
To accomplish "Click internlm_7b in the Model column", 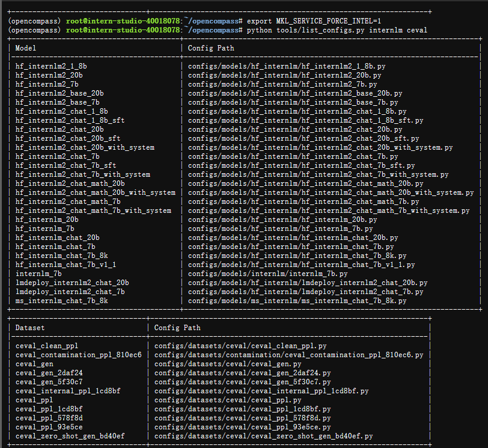I will click(x=38, y=274).
